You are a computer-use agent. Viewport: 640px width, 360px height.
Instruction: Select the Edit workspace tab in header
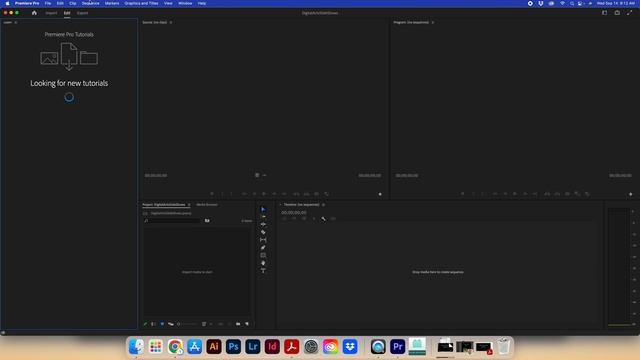[67, 13]
